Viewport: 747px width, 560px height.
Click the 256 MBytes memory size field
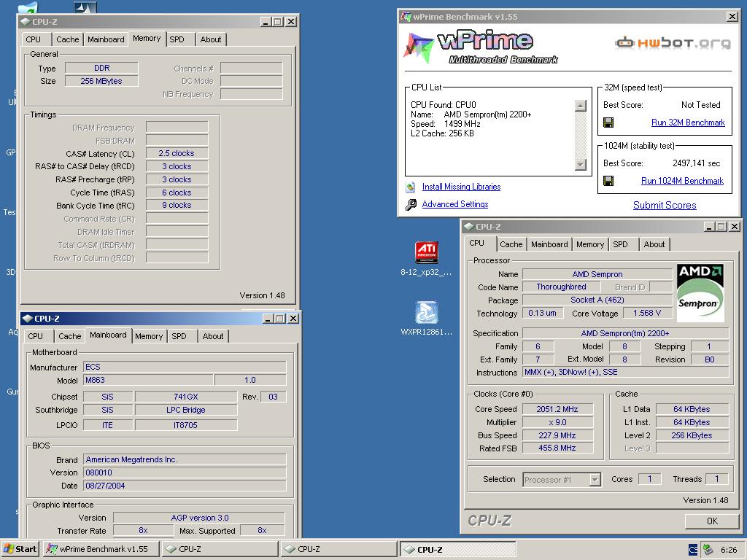[101, 81]
